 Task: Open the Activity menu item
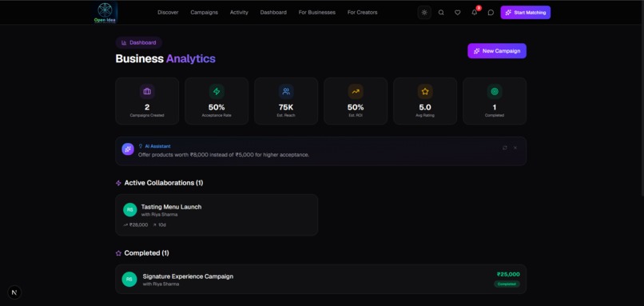(x=239, y=12)
